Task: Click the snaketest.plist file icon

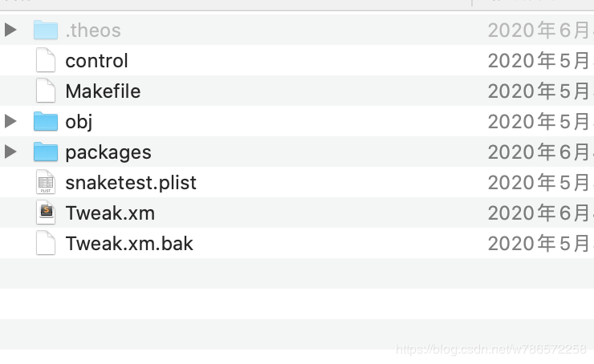Action: pyautogui.click(x=46, y=182)
